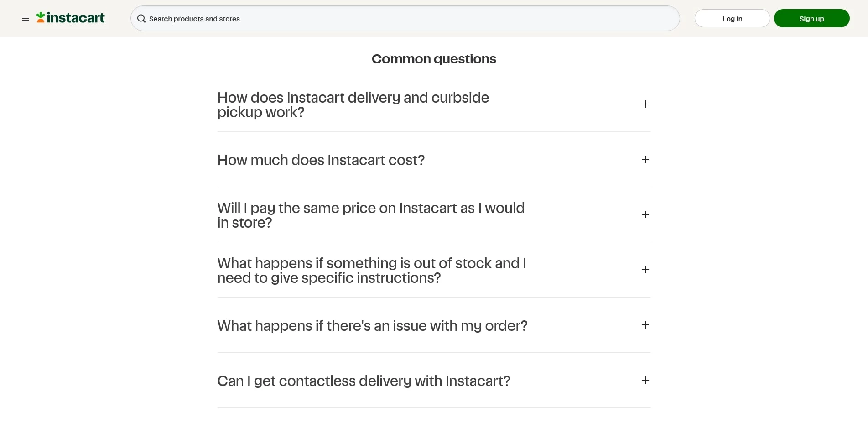This screenshot has width=868, height=423.
Task: Click the Instacart carrot logo
Action: (41, 17)
